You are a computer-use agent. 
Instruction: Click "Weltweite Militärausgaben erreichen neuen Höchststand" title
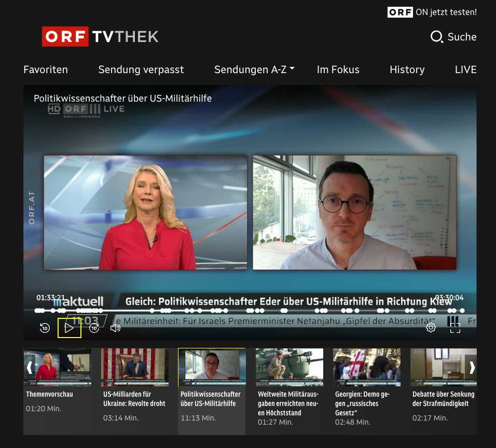click(x=288, y=403)
